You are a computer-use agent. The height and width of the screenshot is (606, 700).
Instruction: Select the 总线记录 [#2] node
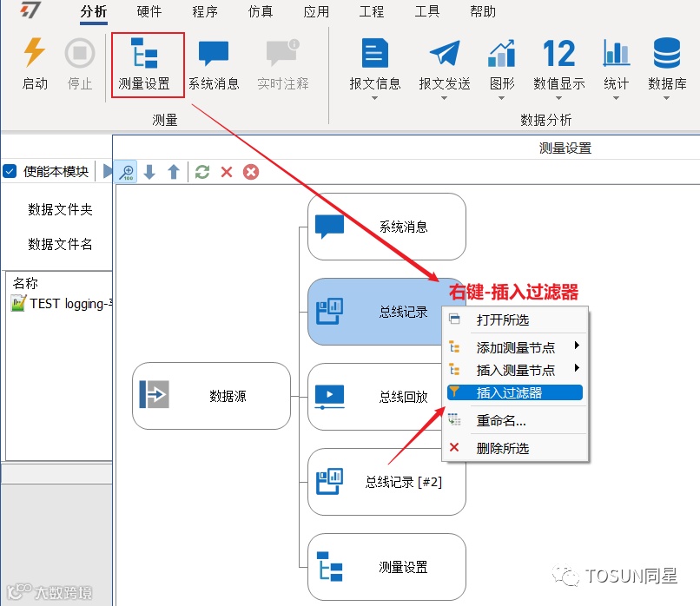386,482
